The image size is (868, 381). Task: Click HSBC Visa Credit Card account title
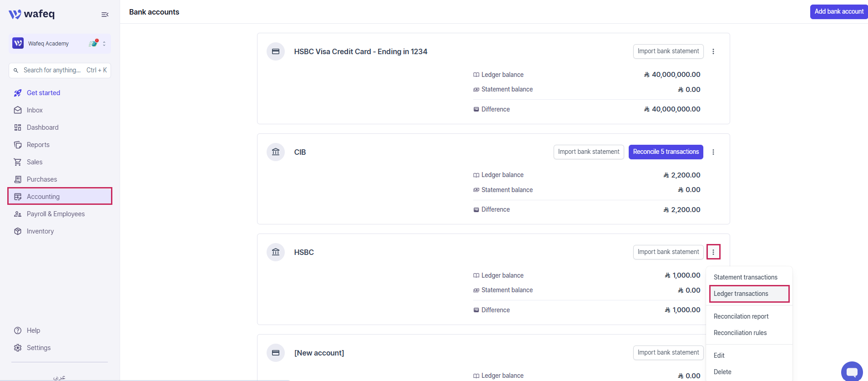pyautogui.click(x=361, y=52)
